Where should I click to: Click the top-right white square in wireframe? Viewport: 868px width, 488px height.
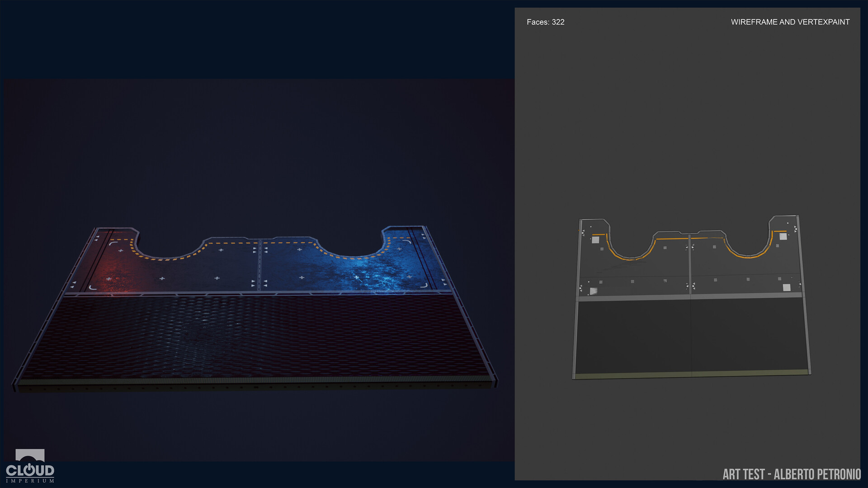783,236
